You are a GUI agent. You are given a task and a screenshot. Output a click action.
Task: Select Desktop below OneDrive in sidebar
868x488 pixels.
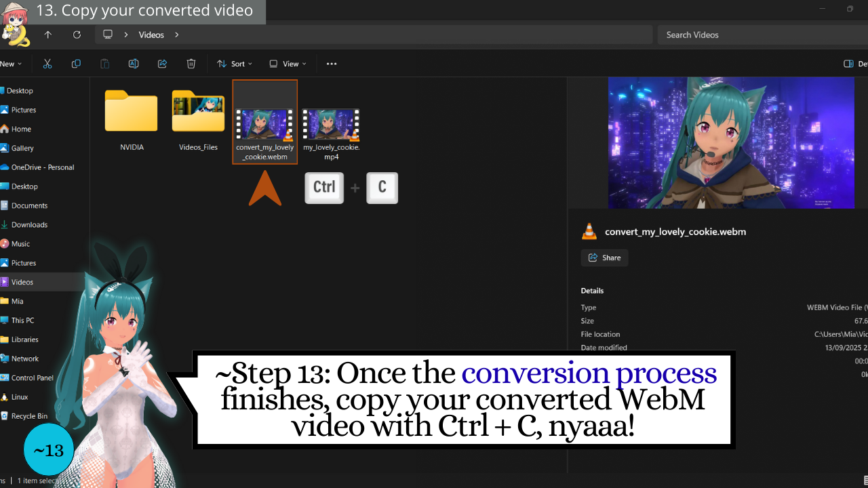click(24, 186)
